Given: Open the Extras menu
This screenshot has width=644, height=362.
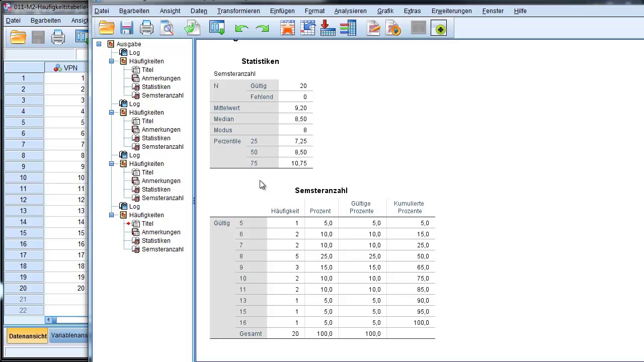Looking at the screenshot, I should pos(412,11).
